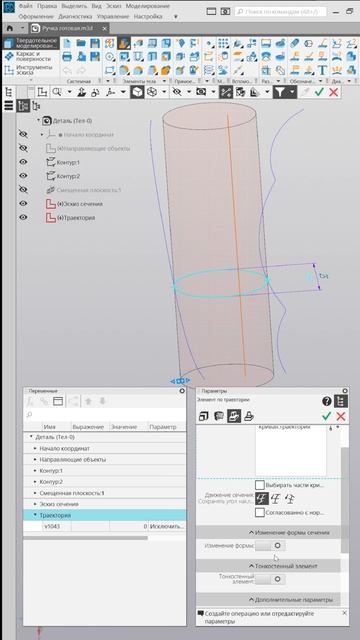This screenshot has height=640, width=360.
Task: Confirm operation with top toolbar green checkmark
Action: tap(319, 92)
